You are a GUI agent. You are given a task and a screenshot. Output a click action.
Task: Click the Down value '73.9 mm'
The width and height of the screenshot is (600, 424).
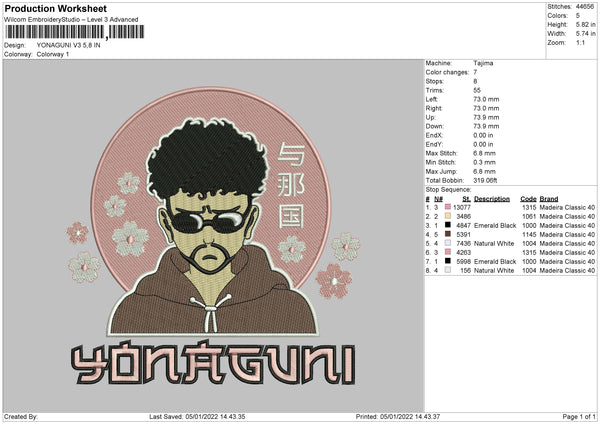point(486,126)
